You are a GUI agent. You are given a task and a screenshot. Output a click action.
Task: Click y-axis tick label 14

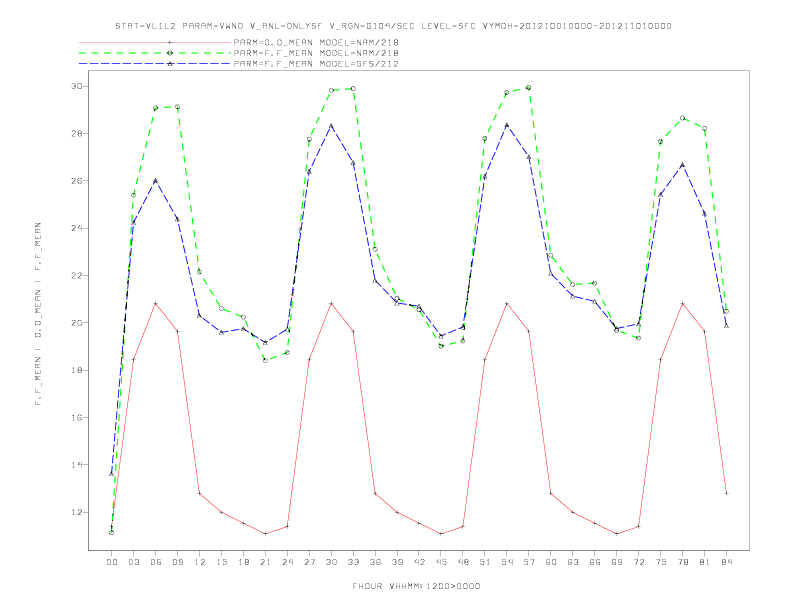pyautogui.click(x=77, y=465)
